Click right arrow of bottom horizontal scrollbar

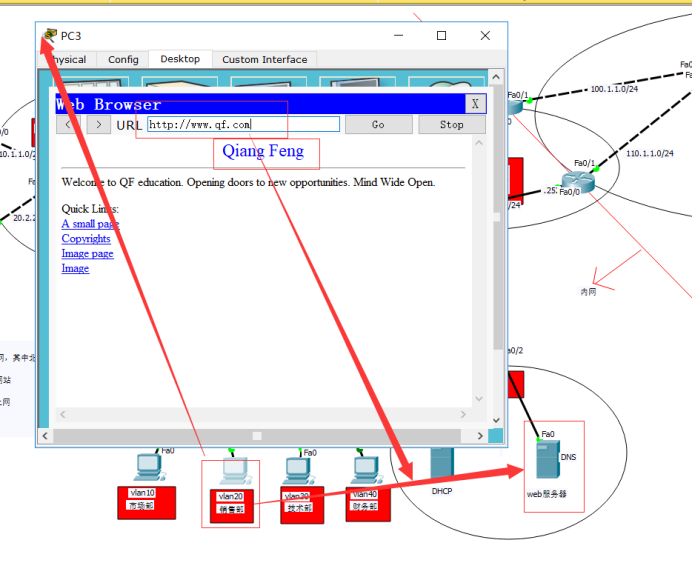pos(480,436)
